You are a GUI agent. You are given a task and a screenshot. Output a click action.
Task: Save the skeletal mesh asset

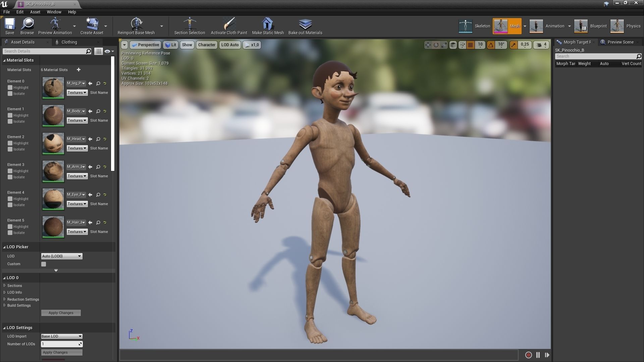click(x=9, y=26)
